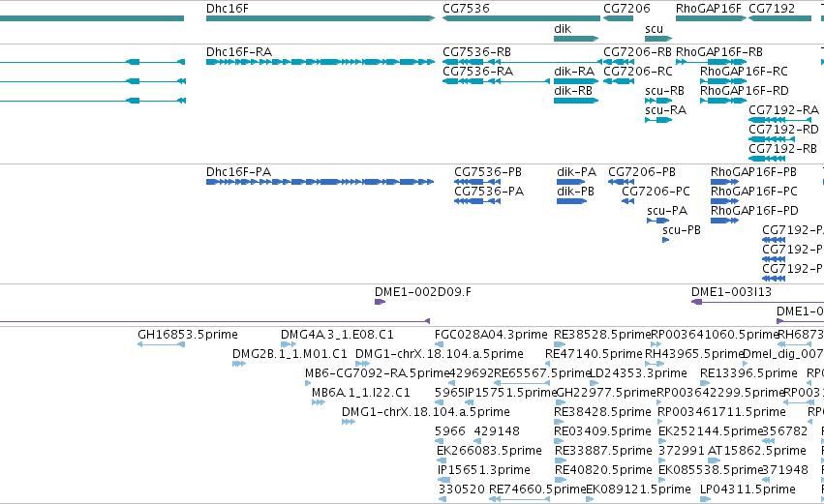Select the Dhc16F gene bar
Viewport: 824px width, 504px height.
(x=320, y=18)
